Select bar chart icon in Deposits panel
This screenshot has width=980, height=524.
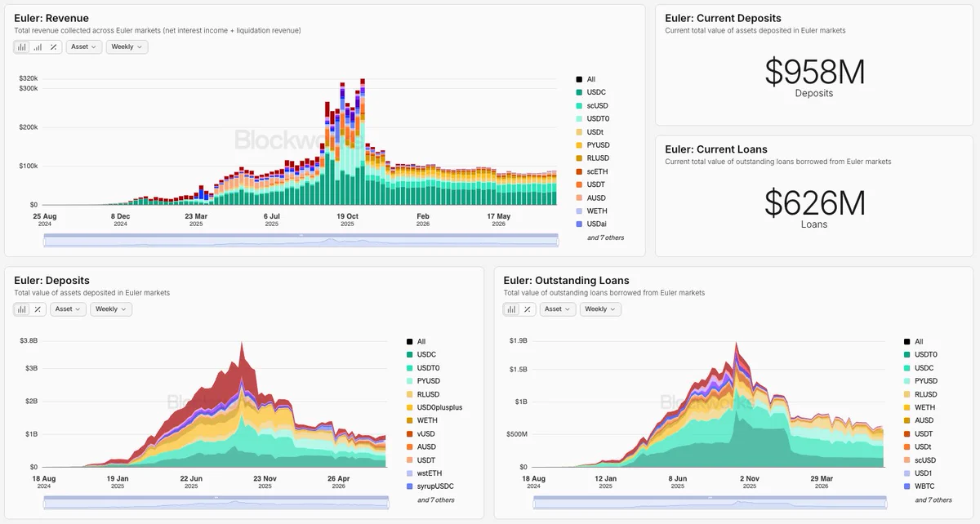(x=22, y=309)
